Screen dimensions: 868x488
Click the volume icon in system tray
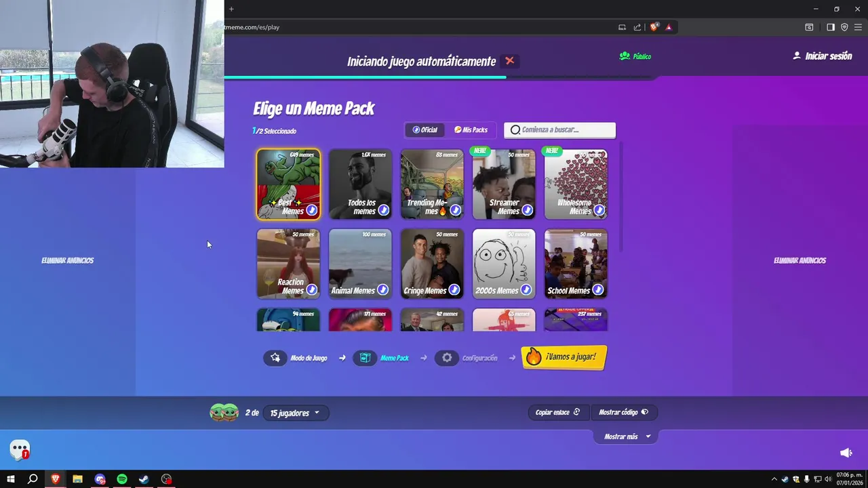pos(828,479)
